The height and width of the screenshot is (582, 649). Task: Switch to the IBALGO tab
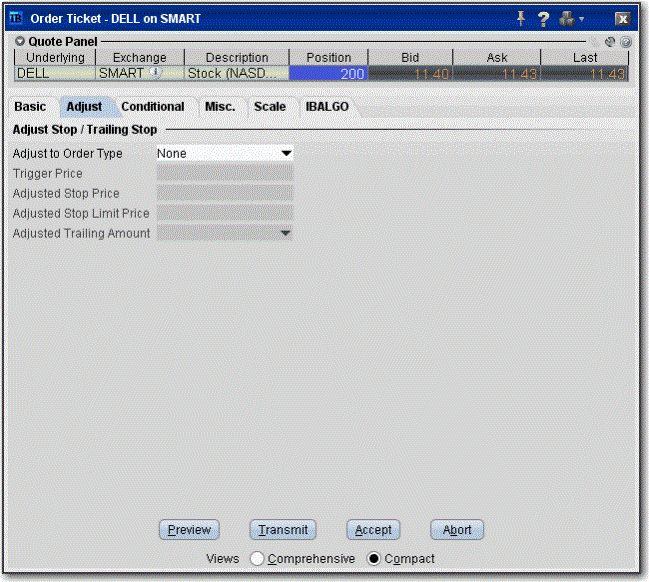click(327, 106)
